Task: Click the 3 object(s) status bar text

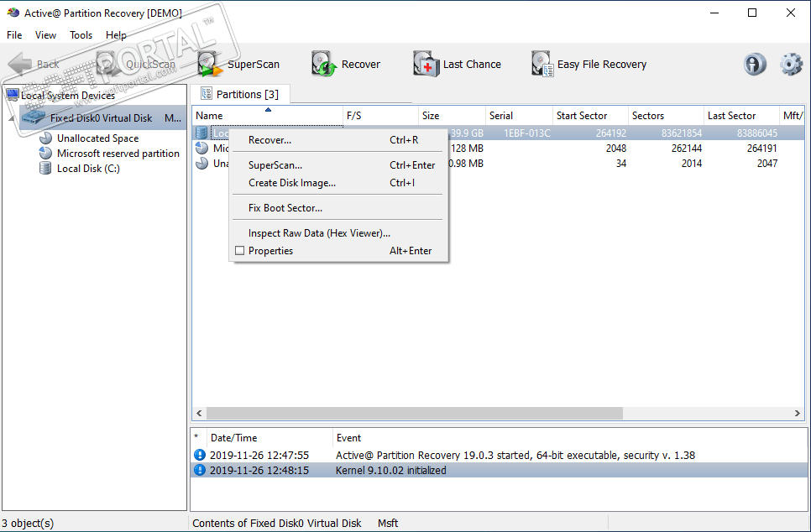Action: [28, 524]
